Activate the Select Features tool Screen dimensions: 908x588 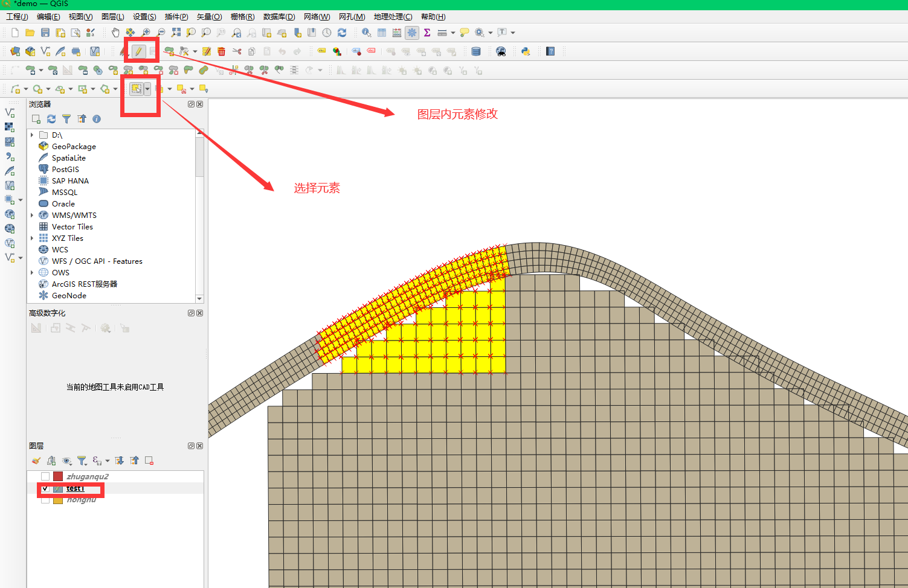point(137,89)
